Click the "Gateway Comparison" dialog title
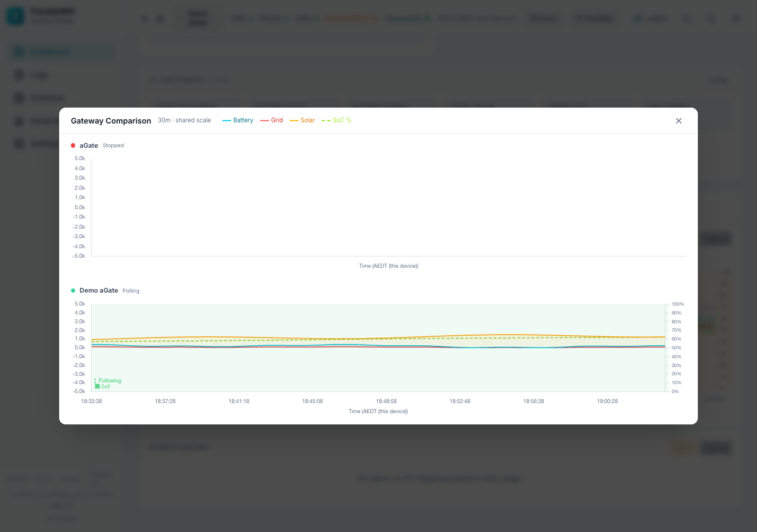757x532 pixels. [111, 121]
